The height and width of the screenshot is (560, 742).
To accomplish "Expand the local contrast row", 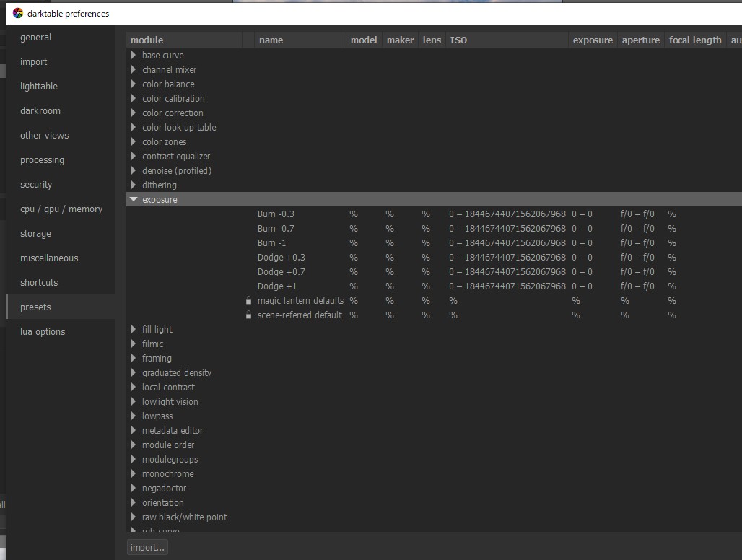I will [x=134, y=387].
